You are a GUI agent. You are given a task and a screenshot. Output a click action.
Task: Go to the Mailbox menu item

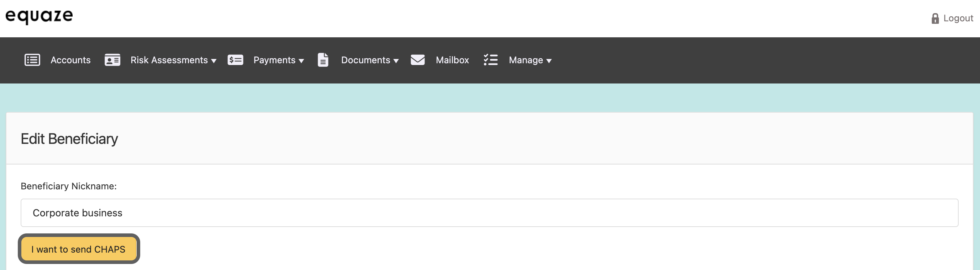[452, 60]
